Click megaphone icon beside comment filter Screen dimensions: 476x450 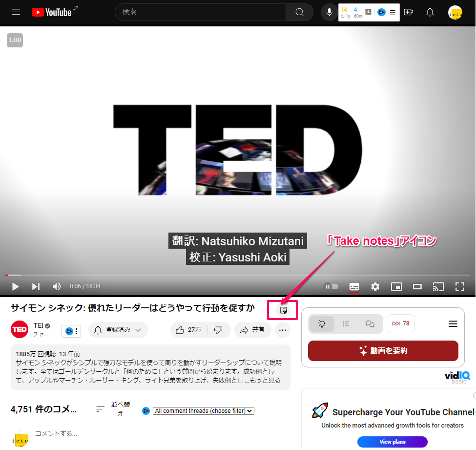146,411
